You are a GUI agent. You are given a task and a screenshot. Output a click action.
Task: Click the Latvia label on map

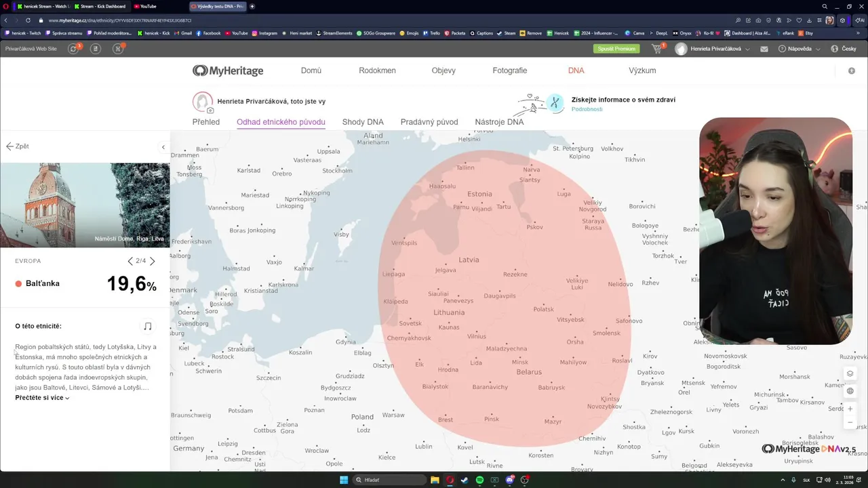pyautogui.click(x=469, y=260)
